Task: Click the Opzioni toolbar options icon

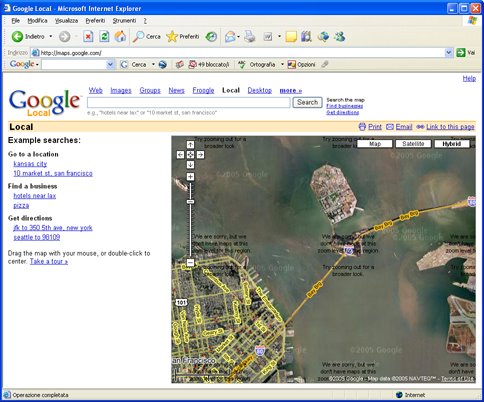Action: (x=292, y=64)
